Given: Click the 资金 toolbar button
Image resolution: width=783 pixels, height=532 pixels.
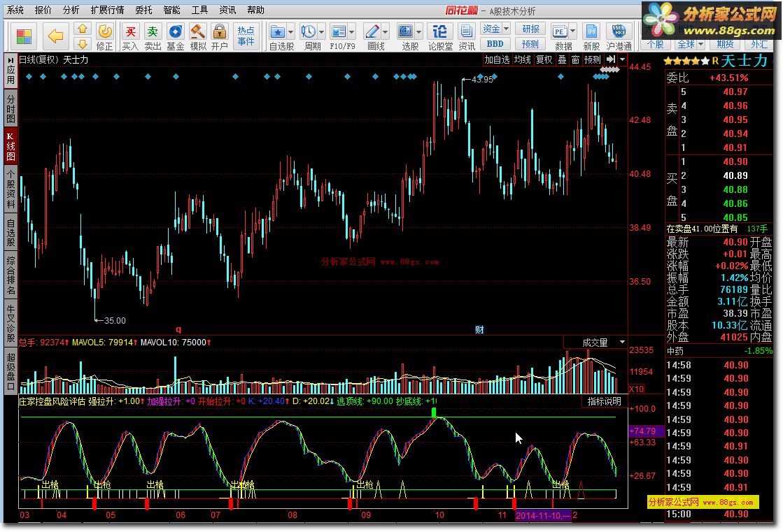Looking at the screenshot, I should pyautogui.click(x=491, y=29).
